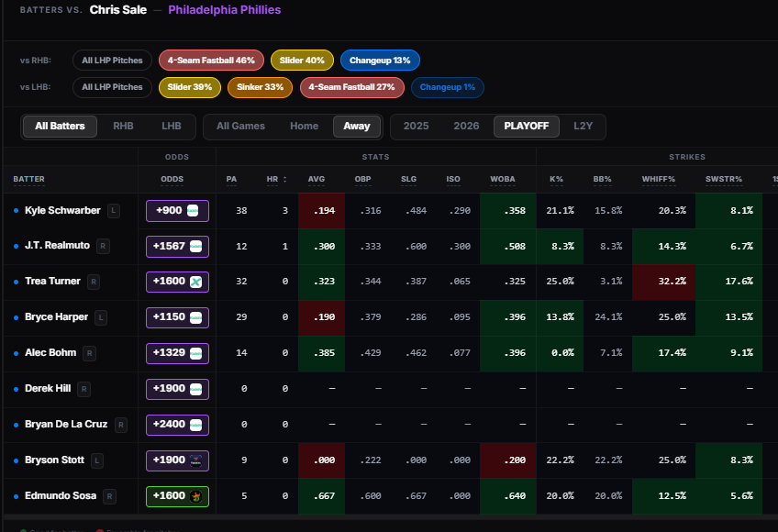This screenshot has width=778, height=532.
Task: Click Trea Turner's 32.2% WHIFF cell
Action: [x=664, y=282]
